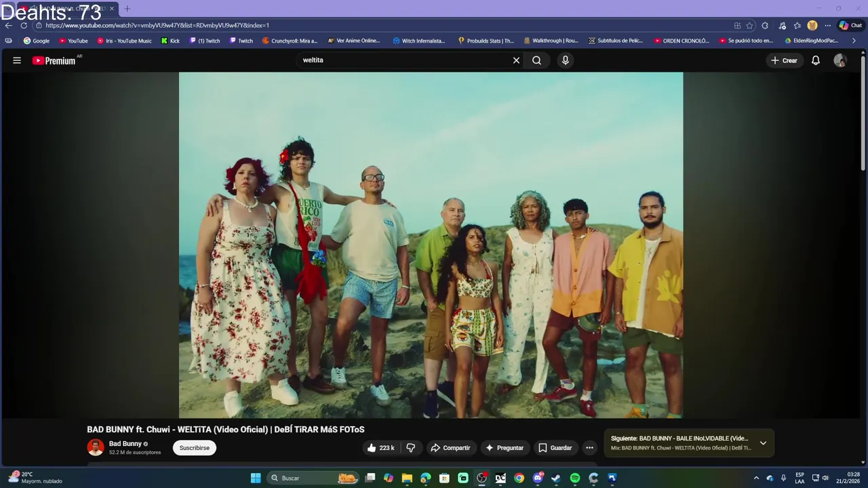Open the split screen or apps icon in address bar
This screenshot has width=868, height=488.
click(737, 25)
